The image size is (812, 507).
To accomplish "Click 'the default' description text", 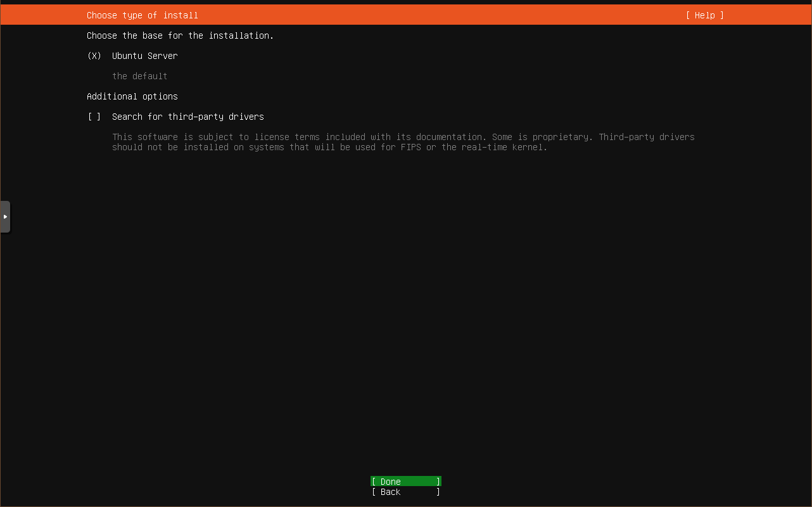I will 140,76.
